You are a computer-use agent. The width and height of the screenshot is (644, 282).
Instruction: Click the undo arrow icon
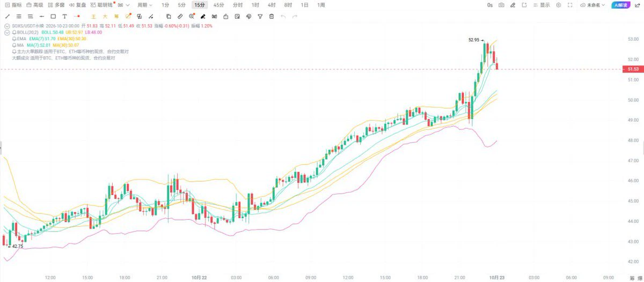[283, 17]
